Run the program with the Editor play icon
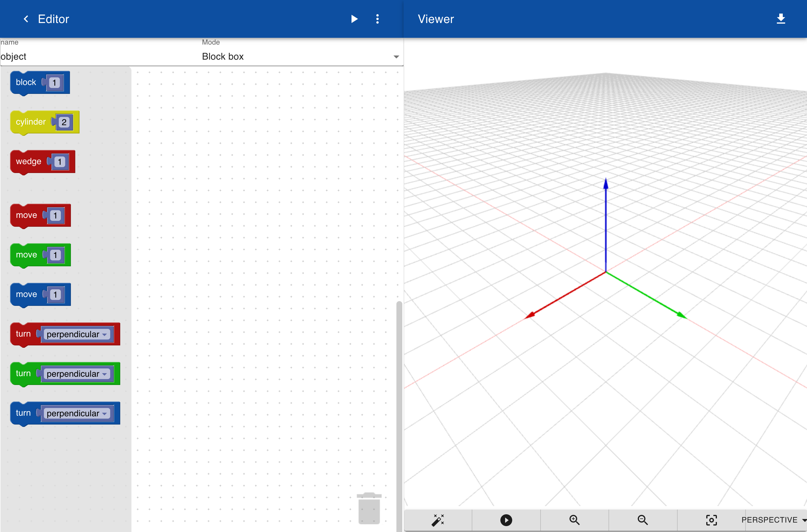The width and height of the screenshot is (807, 532). point(354,19)
